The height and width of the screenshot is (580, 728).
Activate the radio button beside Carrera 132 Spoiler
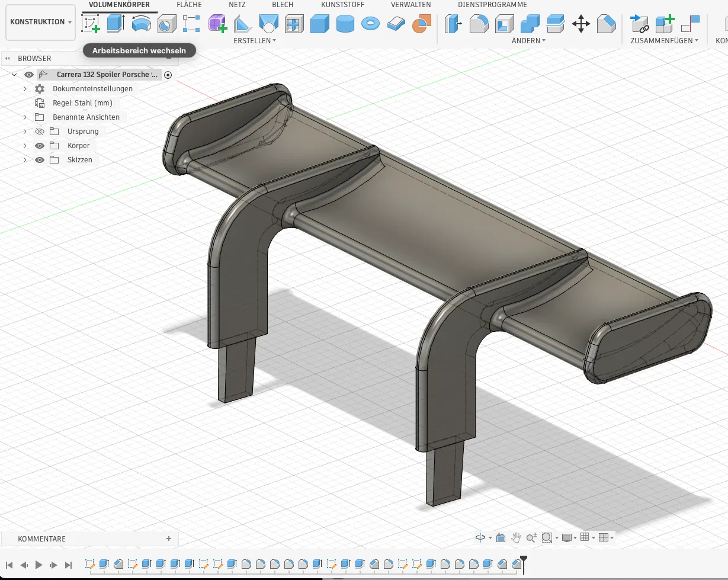click(168, 75)
